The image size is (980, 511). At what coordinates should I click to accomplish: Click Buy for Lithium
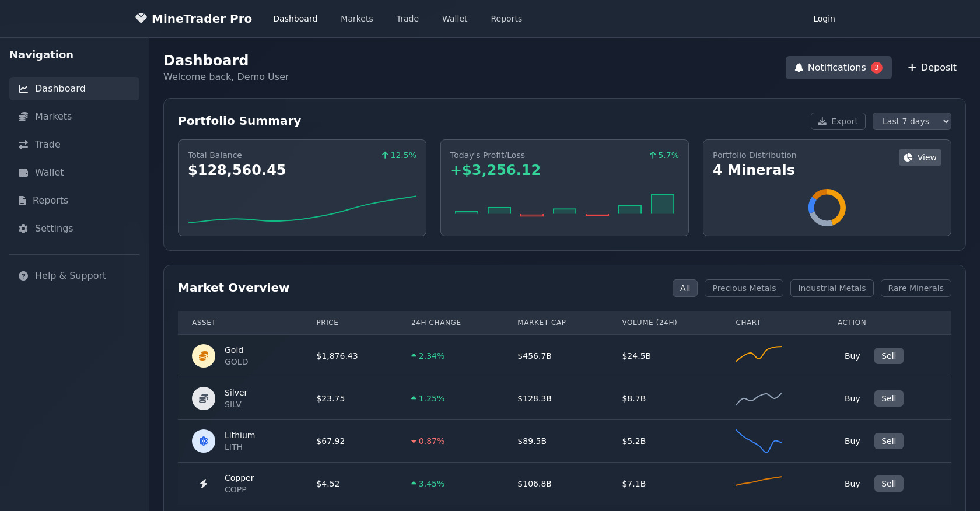click(x=852, y=441)
